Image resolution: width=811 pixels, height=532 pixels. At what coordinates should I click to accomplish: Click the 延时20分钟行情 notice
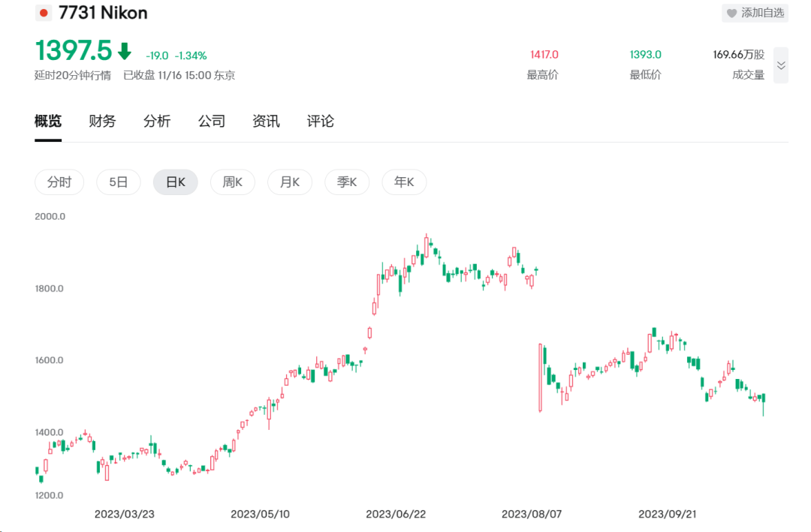[x=73, y=76]
